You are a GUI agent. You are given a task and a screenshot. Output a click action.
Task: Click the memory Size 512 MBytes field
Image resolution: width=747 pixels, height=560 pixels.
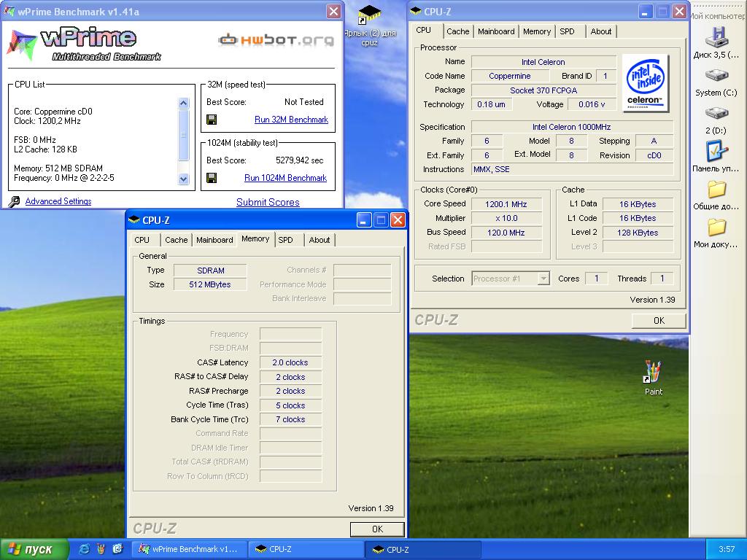point(210,284)
